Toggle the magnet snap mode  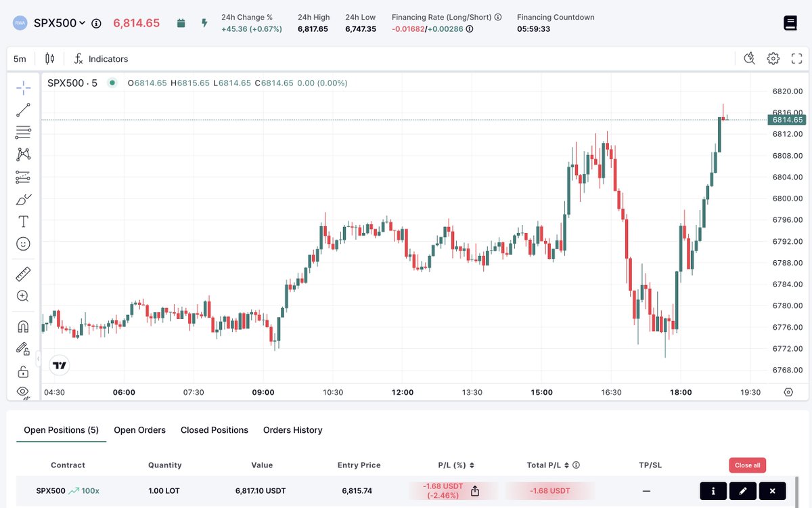point(23,327)
